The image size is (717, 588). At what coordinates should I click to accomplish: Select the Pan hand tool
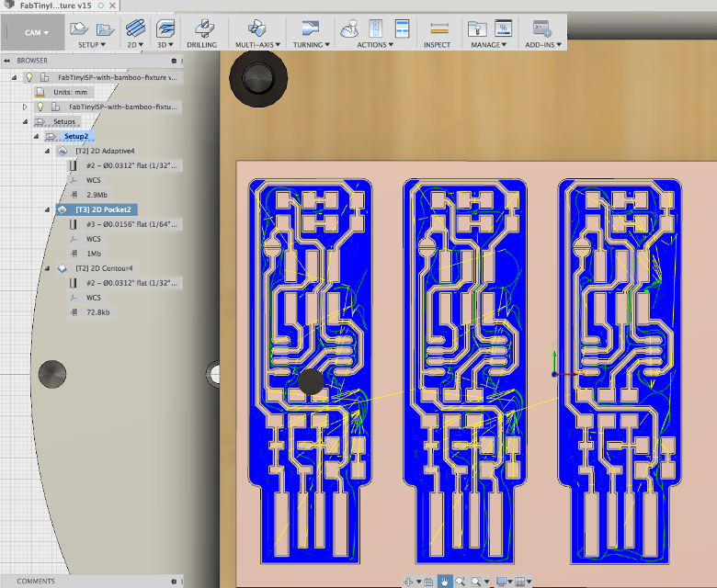coord(445,582)
